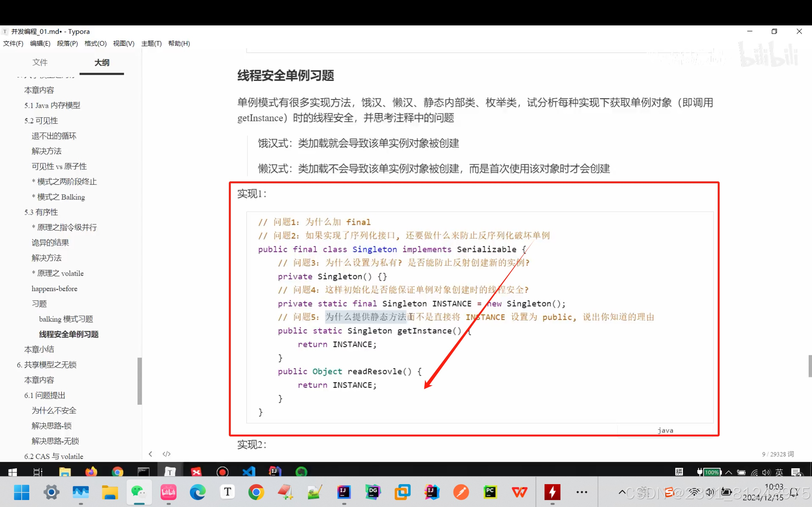Screen dimensions: 812x507
Task: Go to 6.1 问题提出 in outline
Action: tap(44, 395)
